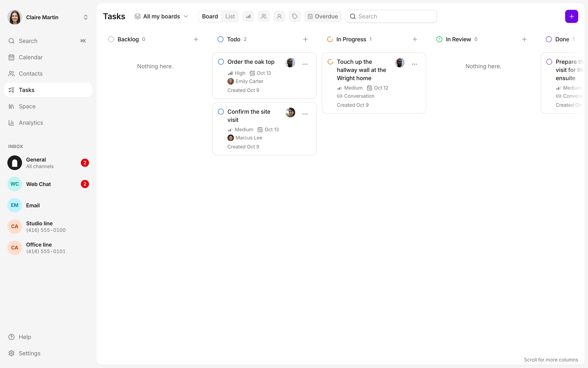Mark Order the oak top as complete
588x368 pixels.
click(221, 62)
